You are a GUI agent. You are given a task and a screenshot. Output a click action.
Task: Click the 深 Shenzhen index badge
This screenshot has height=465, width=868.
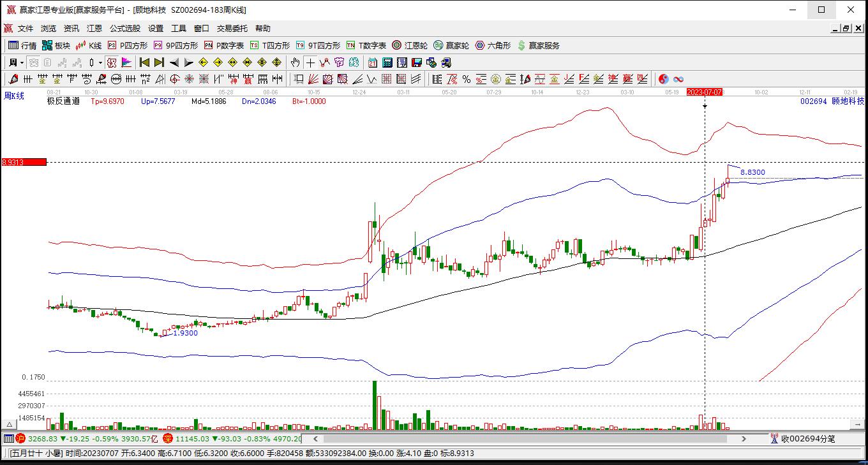tap(168, 439)
